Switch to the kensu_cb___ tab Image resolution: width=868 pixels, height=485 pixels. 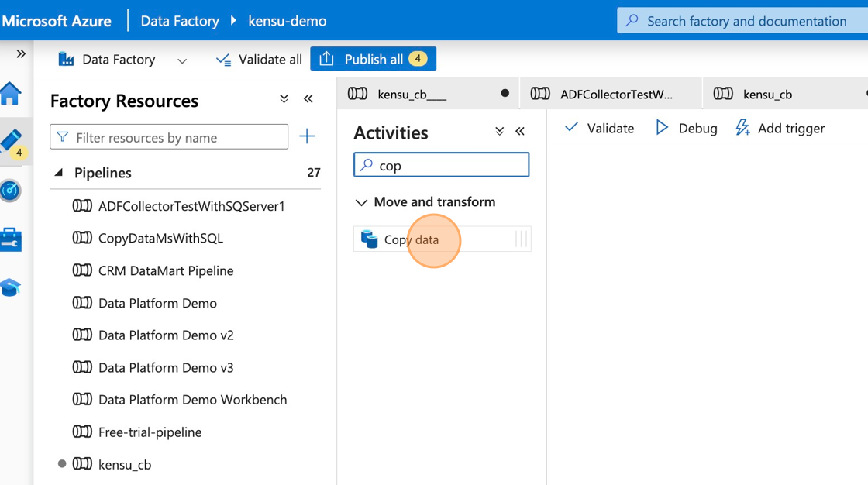coord(428,94)
